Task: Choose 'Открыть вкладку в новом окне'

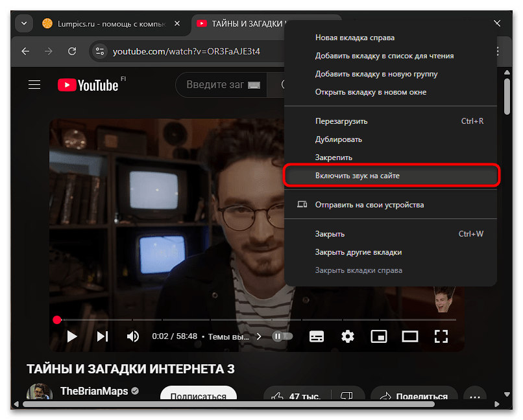Action: (x=390, y=92)
